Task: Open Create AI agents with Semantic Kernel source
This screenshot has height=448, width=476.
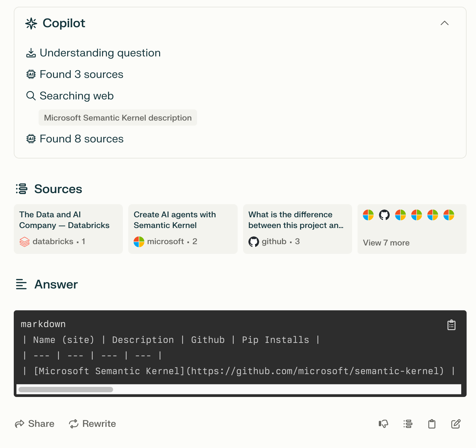Action: pos(183,229)
